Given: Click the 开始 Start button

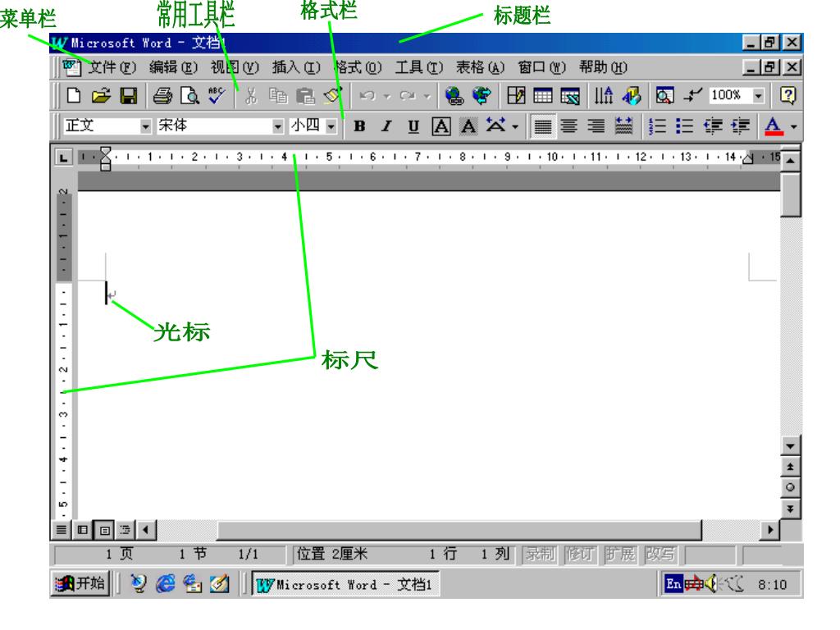Looking at the screenshot, I should click(80, 583).
